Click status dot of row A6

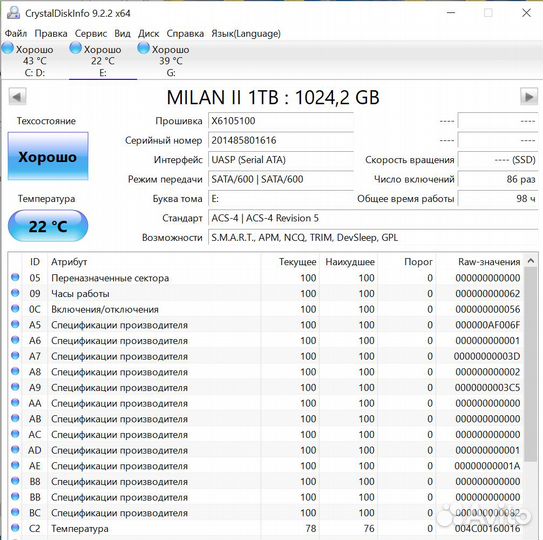(15, 340)
